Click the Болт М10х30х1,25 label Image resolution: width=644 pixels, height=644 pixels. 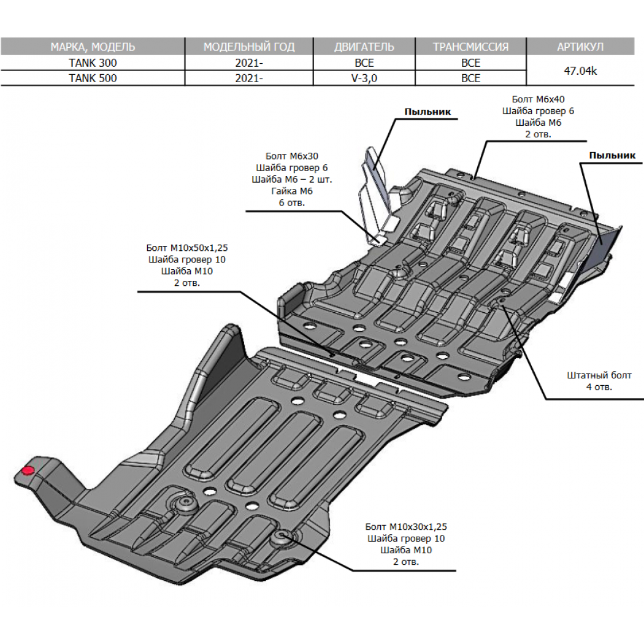406,527
